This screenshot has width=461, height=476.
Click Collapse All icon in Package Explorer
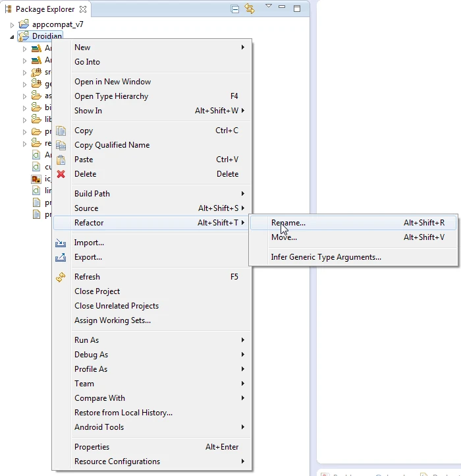(x=234, y=9)
